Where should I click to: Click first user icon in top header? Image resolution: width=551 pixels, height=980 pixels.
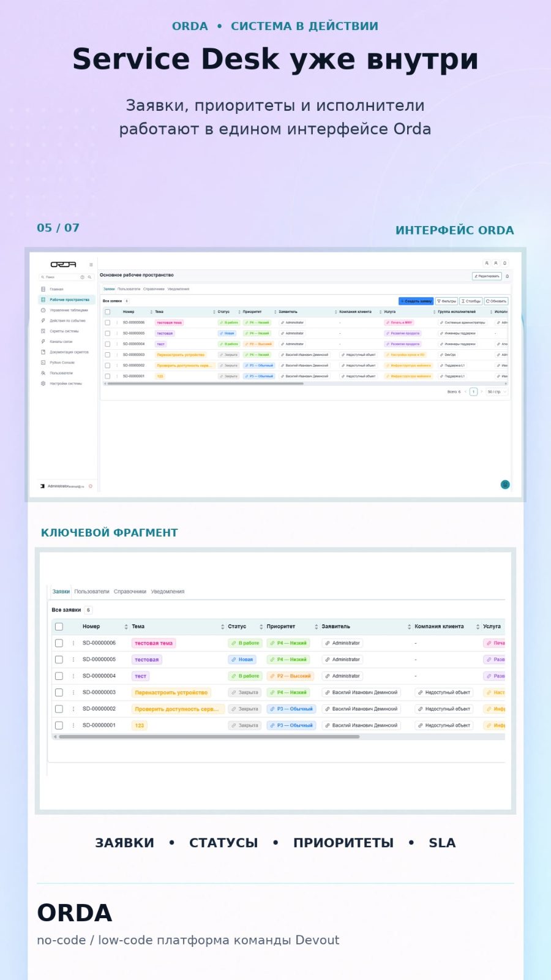coord(487,263)
